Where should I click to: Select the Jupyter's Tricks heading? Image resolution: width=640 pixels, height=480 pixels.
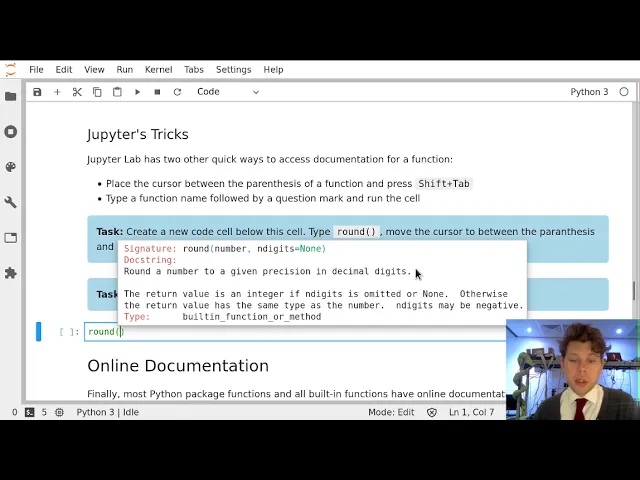pos(138,134)
